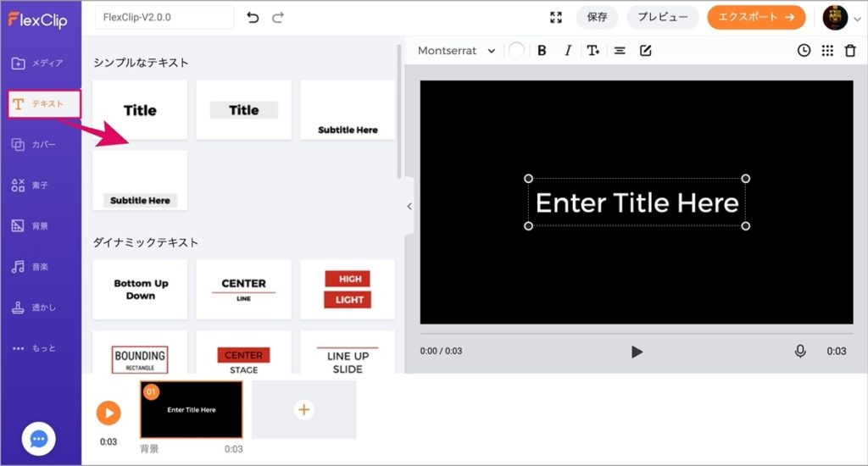This screenshot has height=466, width=868.
Task: Add a new storyboard clip with plus
Action: point(304,409)
